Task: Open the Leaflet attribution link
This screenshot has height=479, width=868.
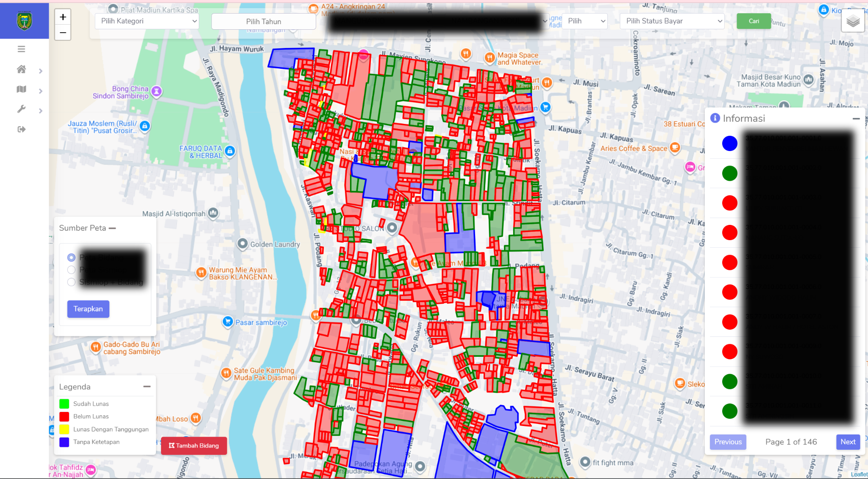Action: [859, 474]
